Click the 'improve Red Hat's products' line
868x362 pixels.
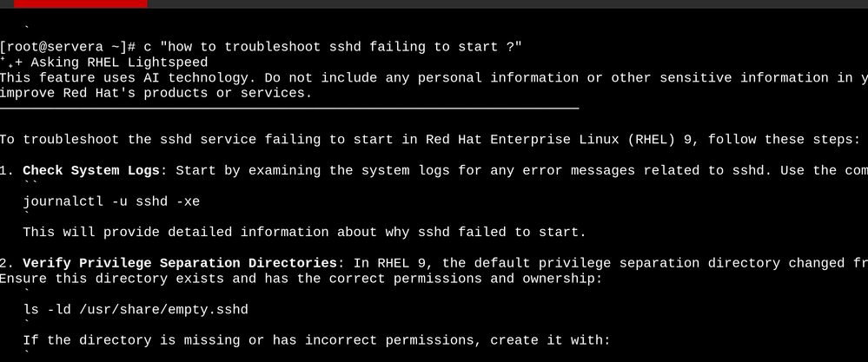point(156,94)
